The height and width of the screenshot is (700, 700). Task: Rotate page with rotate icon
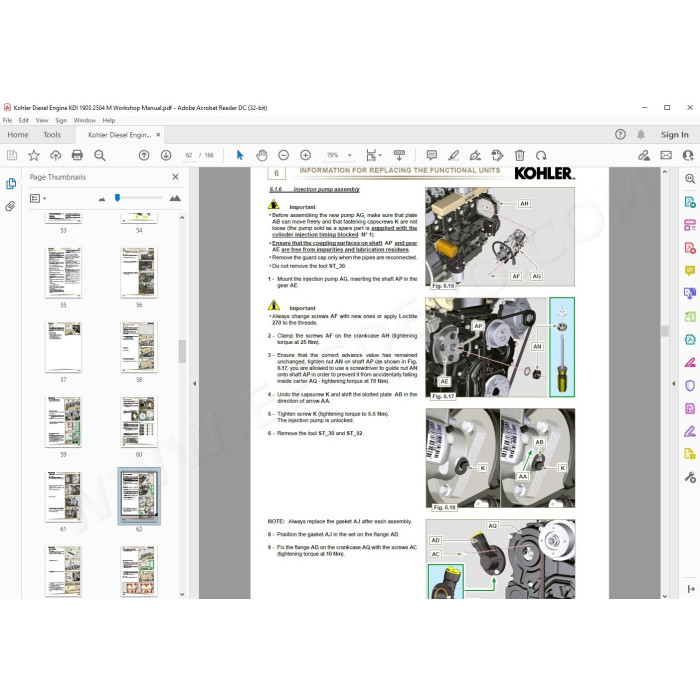pyautogui.click(x=541, y=155)
